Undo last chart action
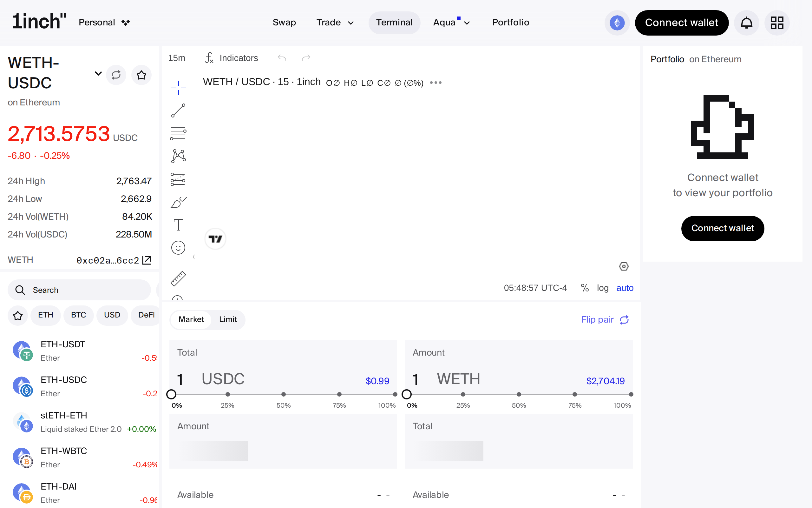The height and width of the screenshot is (508, 812). (282, 58)
